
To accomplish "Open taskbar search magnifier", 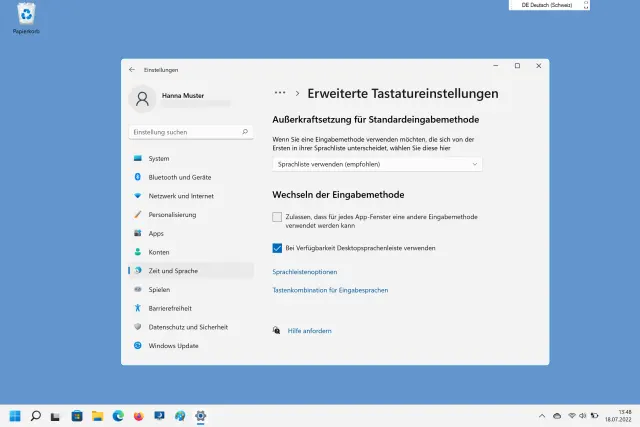I will pos(36,416).
